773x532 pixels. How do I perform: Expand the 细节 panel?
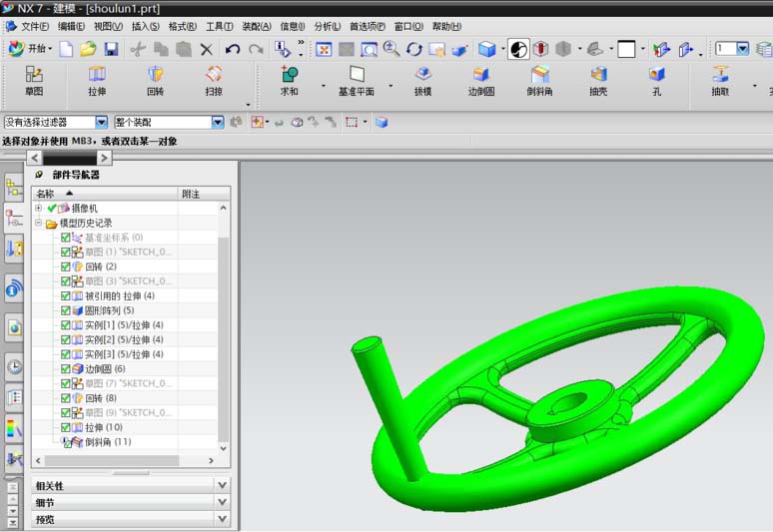point(223,502)
